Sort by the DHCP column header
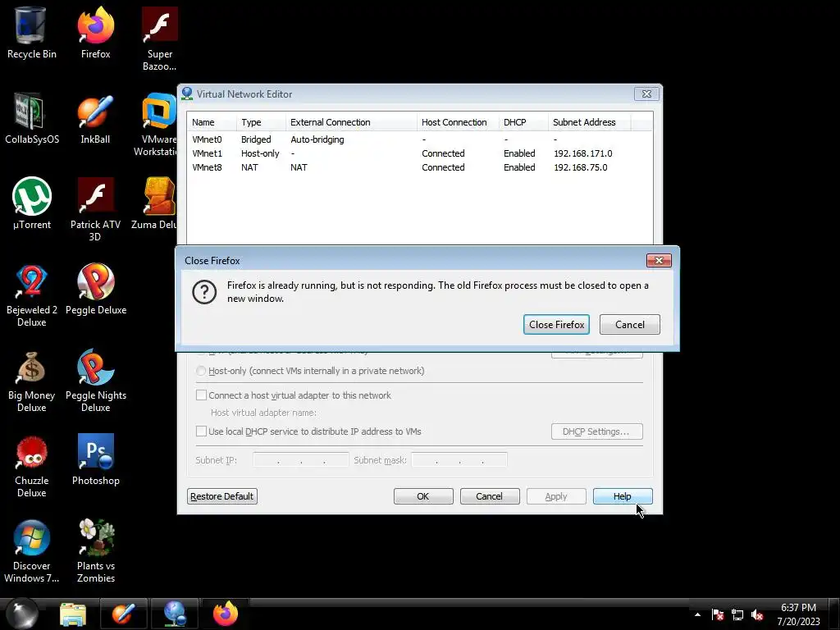The width and height of the screenshot is (840, 630). point(523,122)
